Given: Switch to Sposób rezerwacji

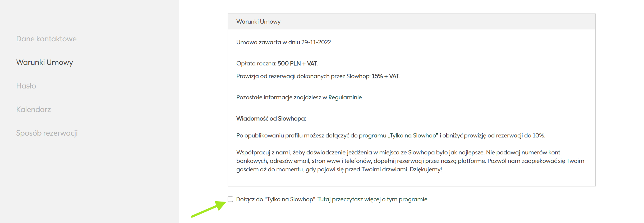Looking at the screenshot, I should coord(47,133).
